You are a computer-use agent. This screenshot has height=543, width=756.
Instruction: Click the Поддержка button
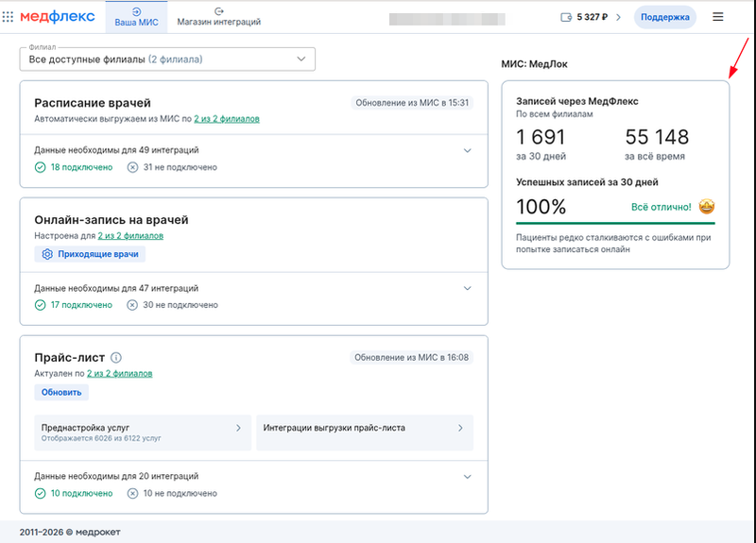pyautogui.click(x=665, y=17)
